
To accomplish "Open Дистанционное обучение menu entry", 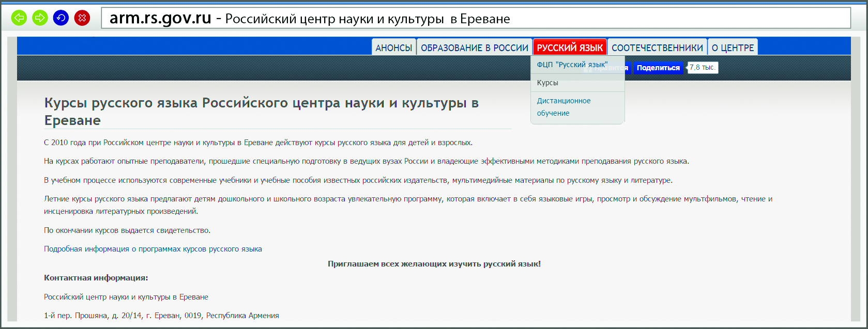I will point(577,107).
